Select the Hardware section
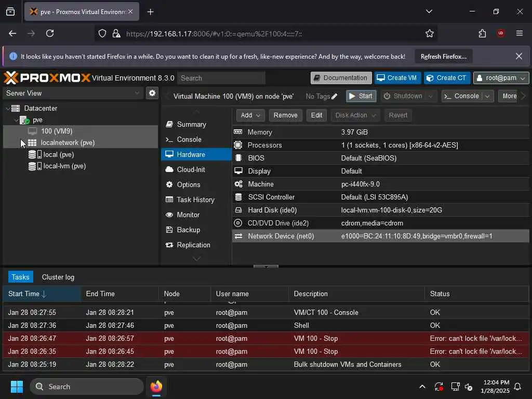Image resolution: width=532 pixels, height=399 pixels. (x=196, y=154)
